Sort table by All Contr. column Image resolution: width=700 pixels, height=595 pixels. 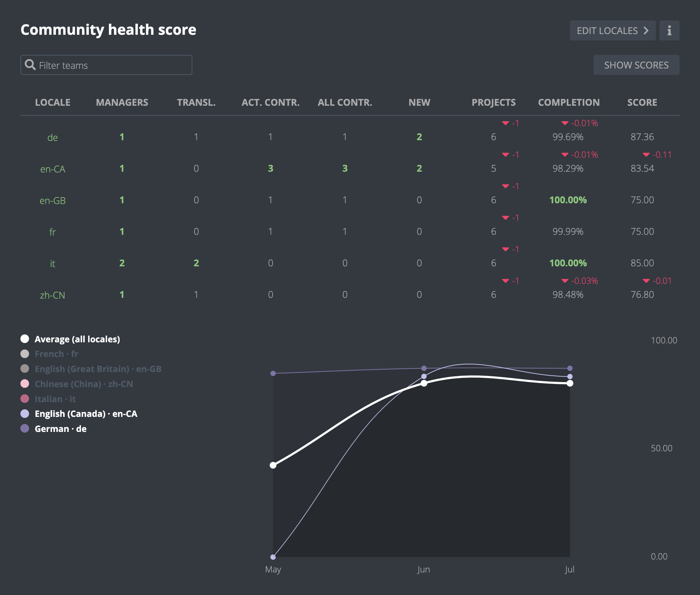tap(345, 103)
